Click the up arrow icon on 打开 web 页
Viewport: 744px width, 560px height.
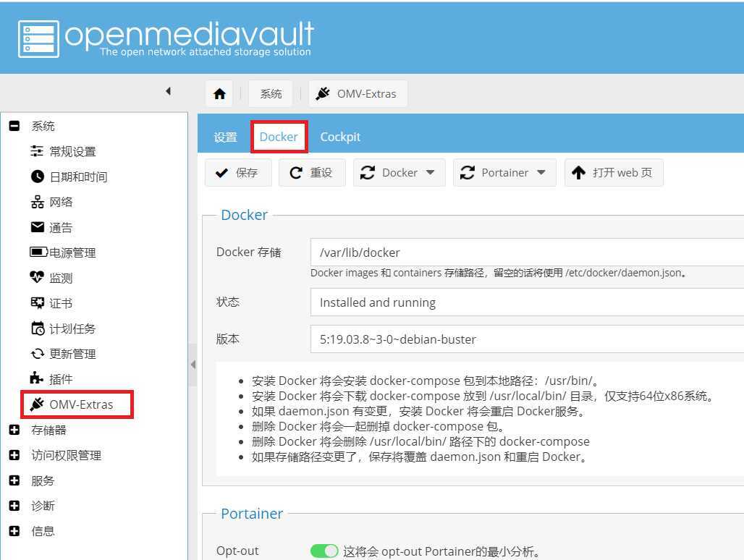pos(578,173)
